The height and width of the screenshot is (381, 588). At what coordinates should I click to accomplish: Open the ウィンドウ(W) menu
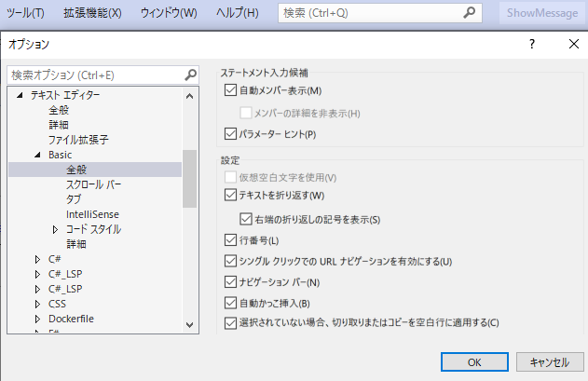point(169,13)
